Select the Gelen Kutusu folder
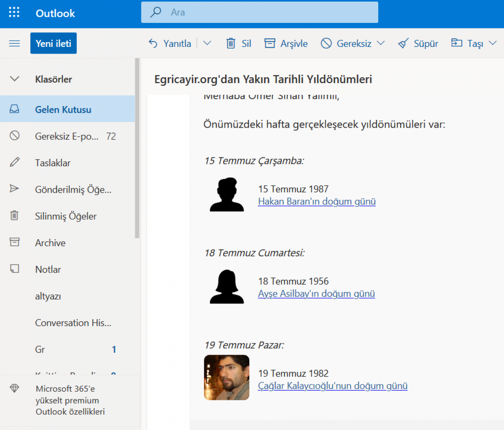Screen dimensions: 504x430 [63, 109]
